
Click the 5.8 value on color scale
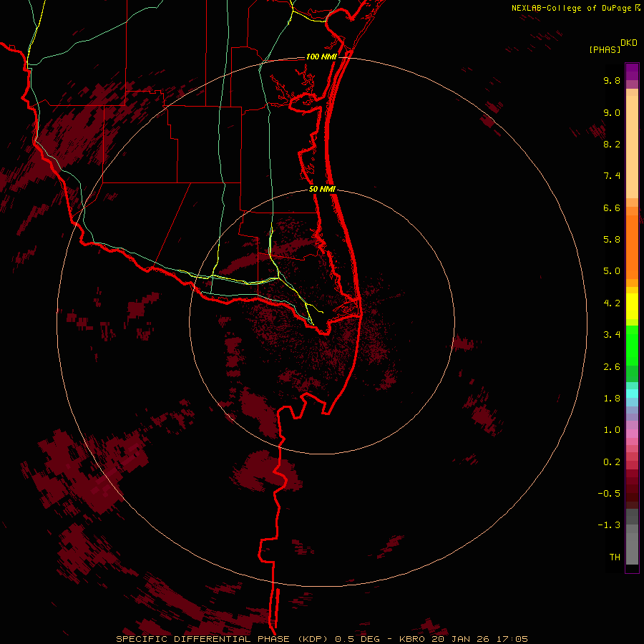612,240
